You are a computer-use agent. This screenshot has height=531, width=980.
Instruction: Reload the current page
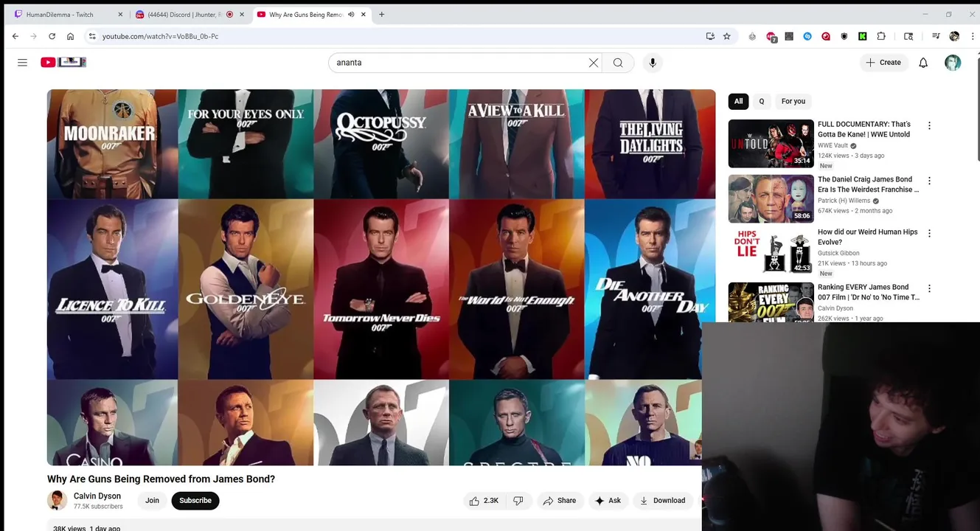tap(52, 36)
